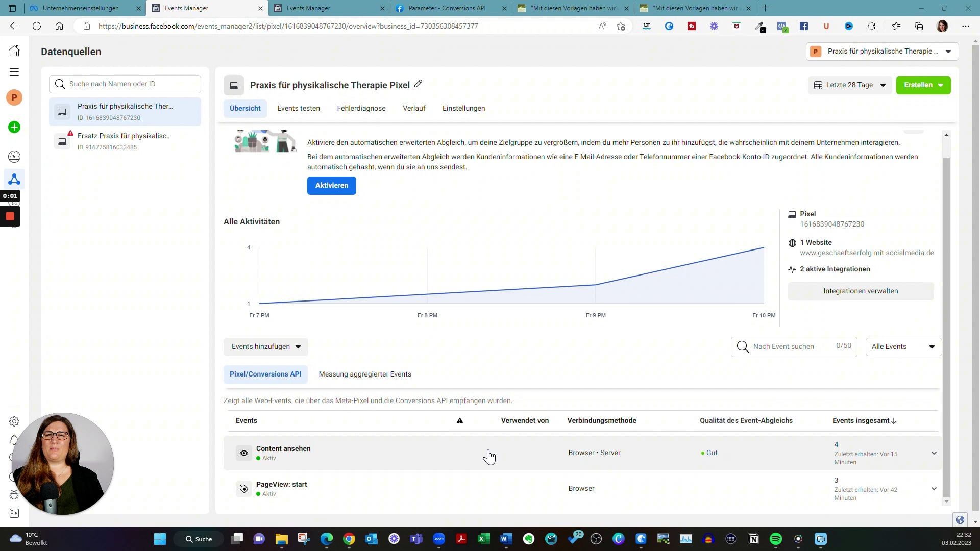Click Integrationen verwalten
Screen dimensions: 980x551
(861, 291)
